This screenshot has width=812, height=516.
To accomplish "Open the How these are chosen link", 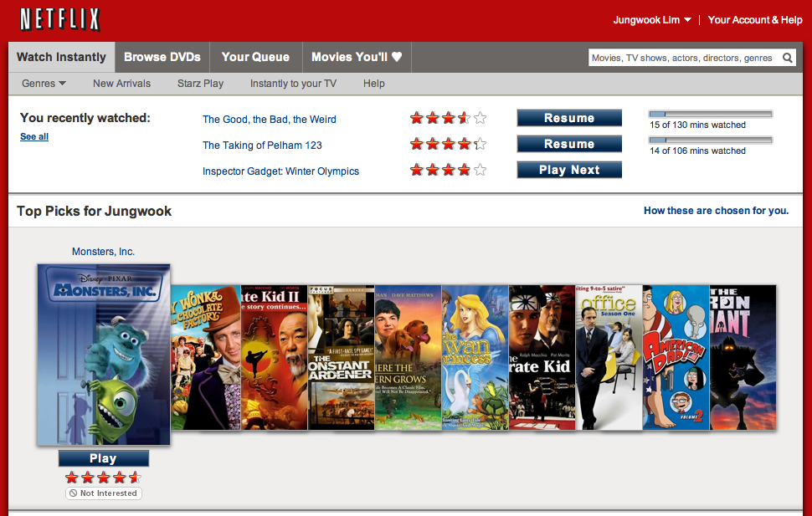I will pos(716,211).
